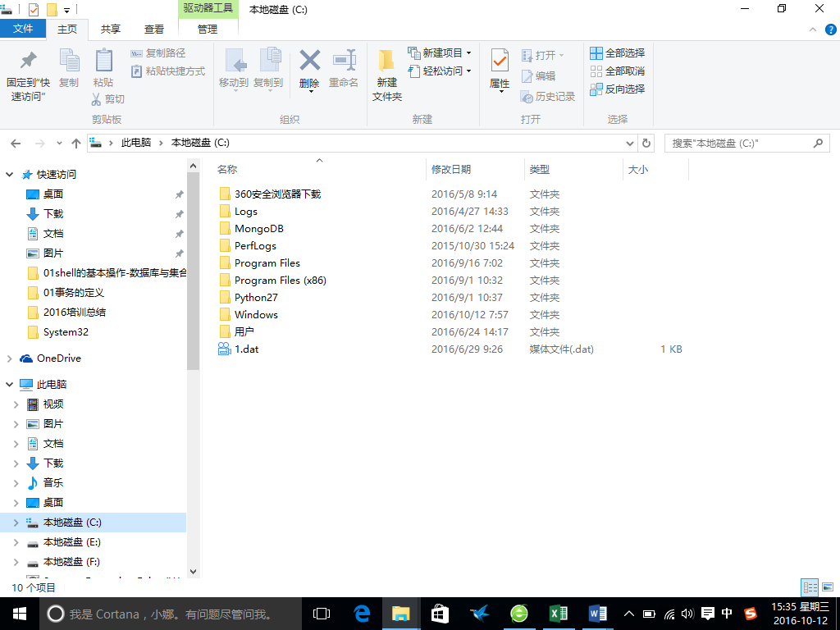This screenshot has height=630, width=840.
Task: Open the File (文件) menu tab
Action: (x=23, y=29)
